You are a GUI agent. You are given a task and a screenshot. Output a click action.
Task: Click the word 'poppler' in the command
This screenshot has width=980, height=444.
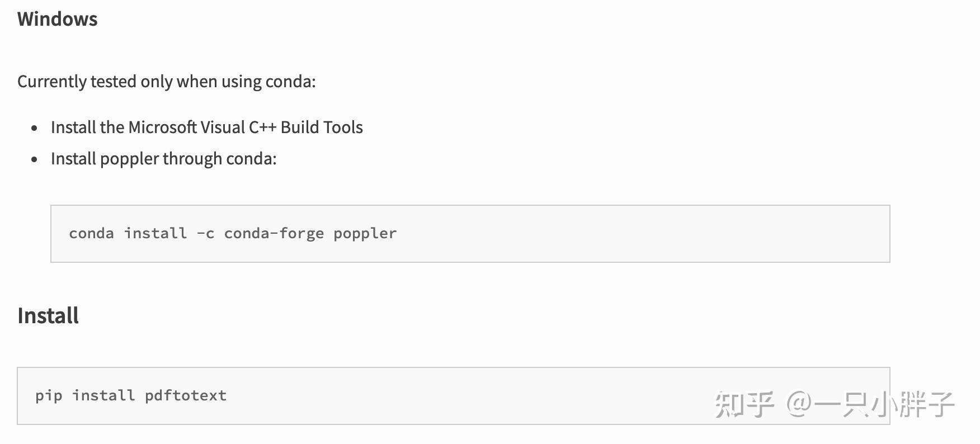[x=365, y=233]
